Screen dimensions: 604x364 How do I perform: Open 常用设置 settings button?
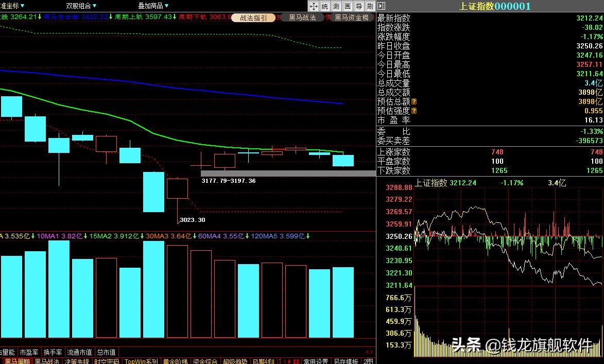pos(316,361)
